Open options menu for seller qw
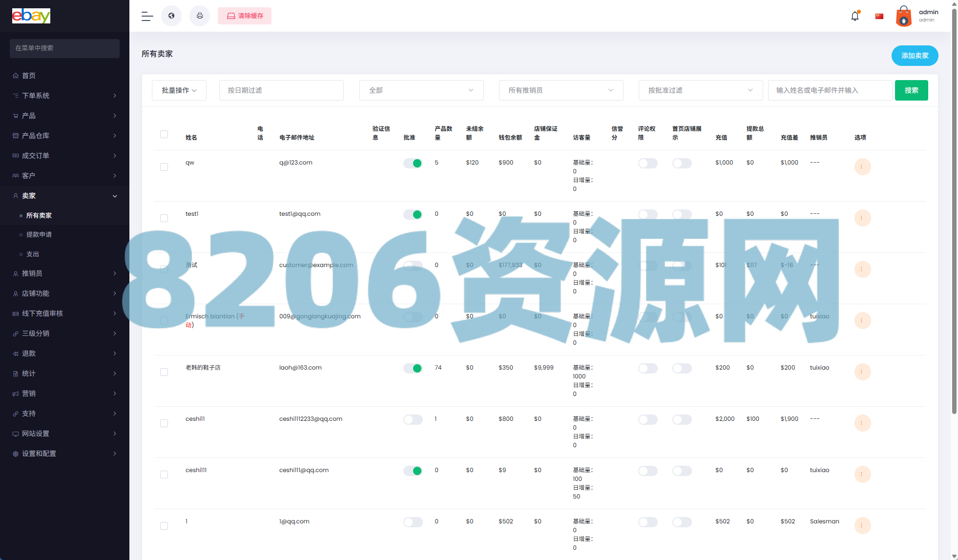This screenshot has width=958, height=560. (862, 167)
